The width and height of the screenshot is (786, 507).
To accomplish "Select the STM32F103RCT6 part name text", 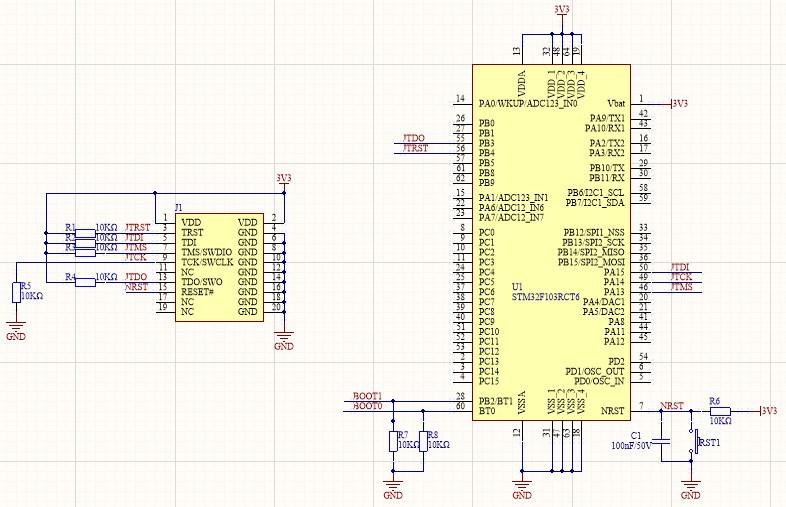I will [545, 296].
